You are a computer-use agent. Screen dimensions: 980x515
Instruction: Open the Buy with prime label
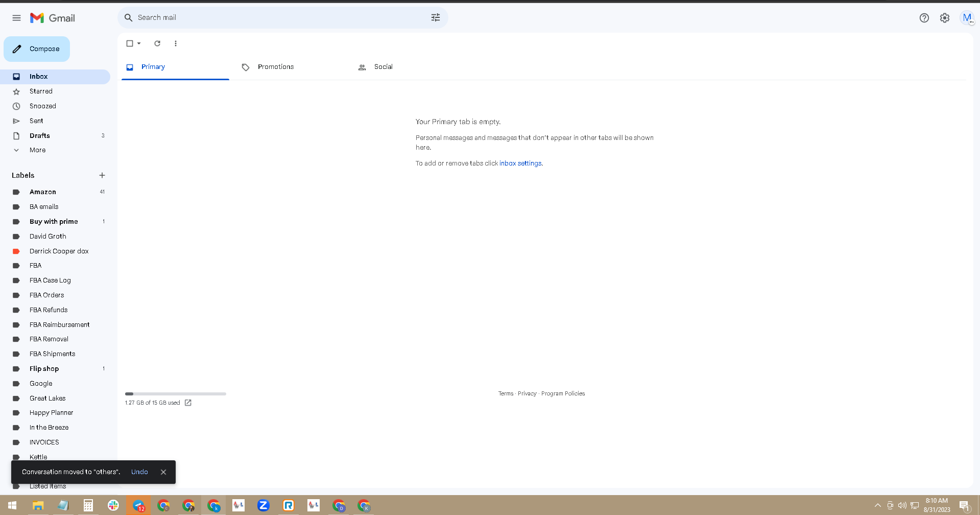pos(55,222)
